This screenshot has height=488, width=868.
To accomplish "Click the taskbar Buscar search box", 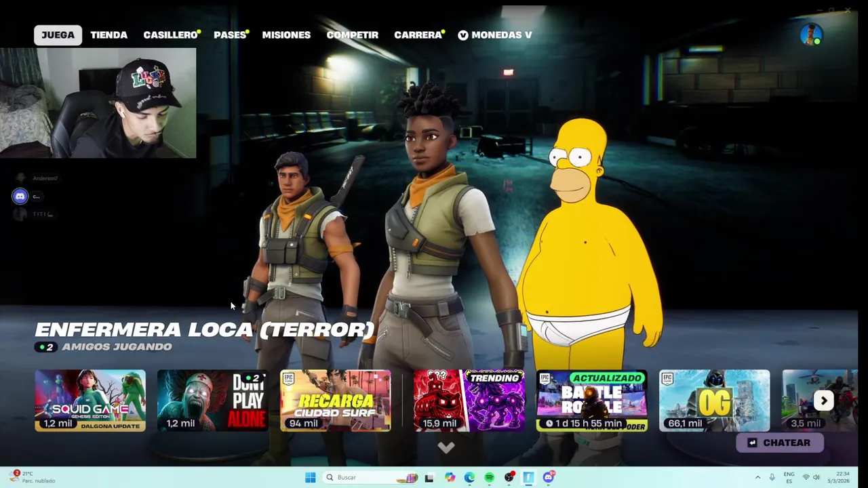I will pyautogui.click(x=372, y=477).
